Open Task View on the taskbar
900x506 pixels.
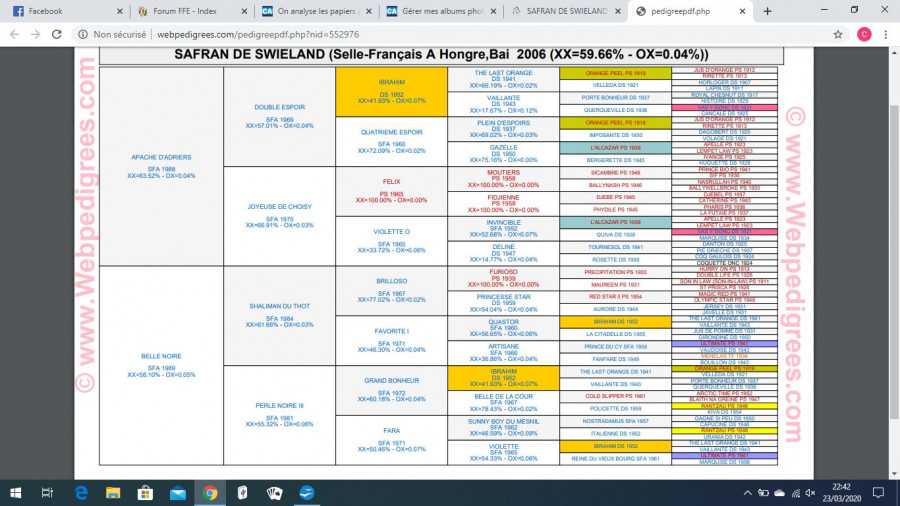pyautogui.click(x=47, y=493)
